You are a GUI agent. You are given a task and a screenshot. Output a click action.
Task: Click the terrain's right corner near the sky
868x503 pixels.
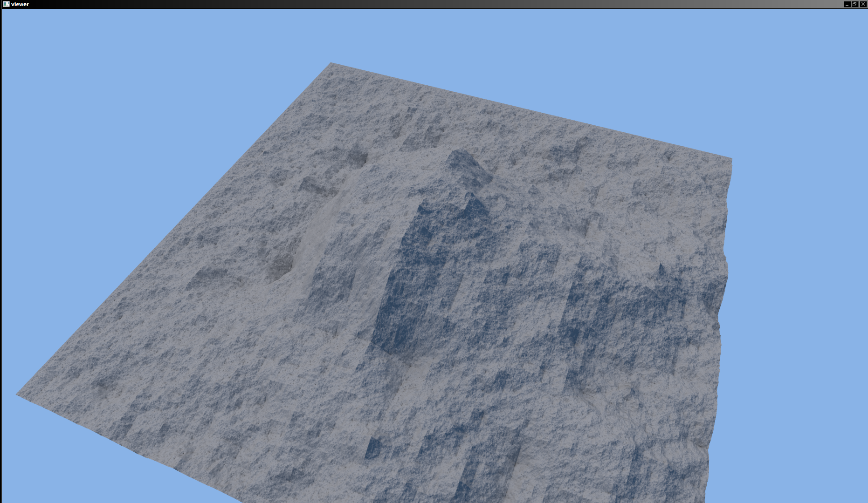(730, 160)
